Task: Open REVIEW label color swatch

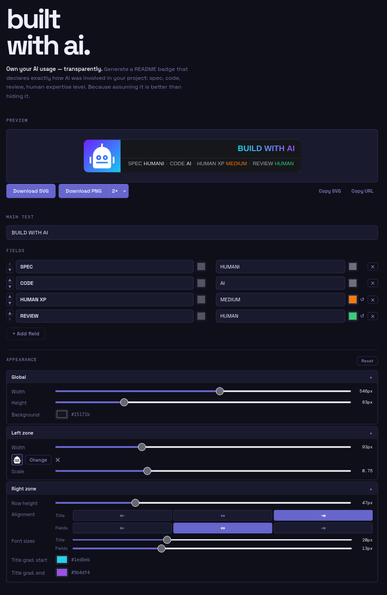Action: click(x=201, y=316)
